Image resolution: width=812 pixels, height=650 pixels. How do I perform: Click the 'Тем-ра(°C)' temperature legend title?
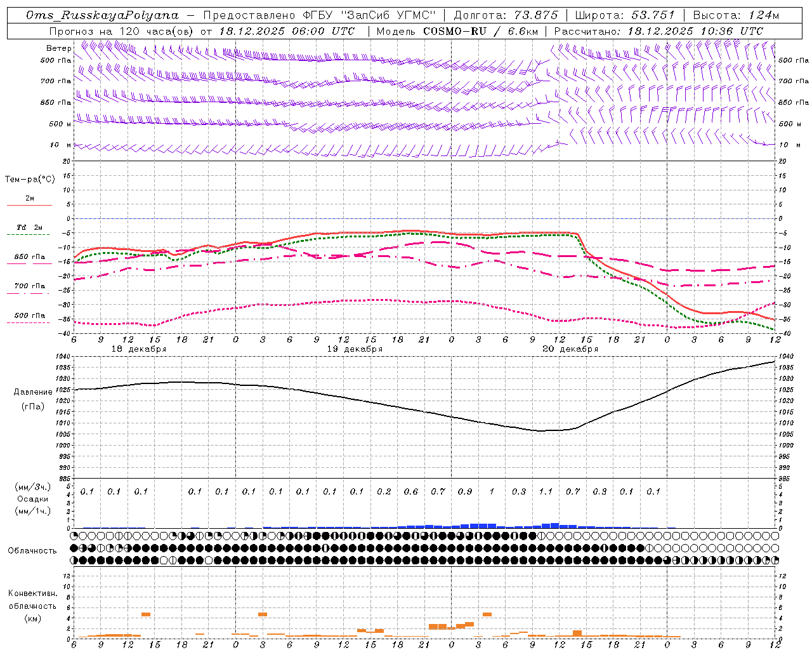[x=30, y=180]
